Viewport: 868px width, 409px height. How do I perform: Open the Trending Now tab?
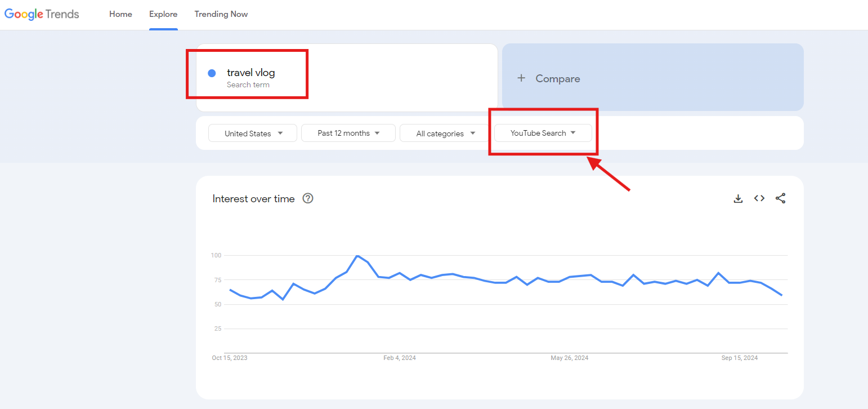pyautogui.click(x=221, y=14)
